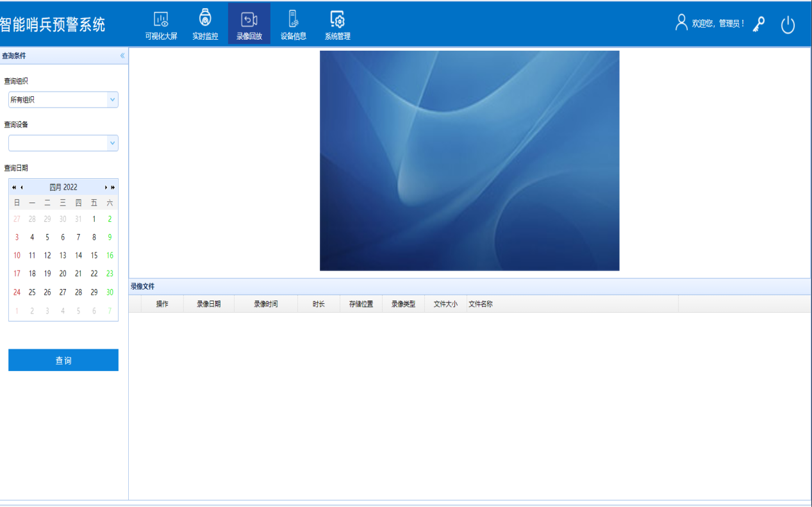Open the 设备信息 device info icon

293,19
